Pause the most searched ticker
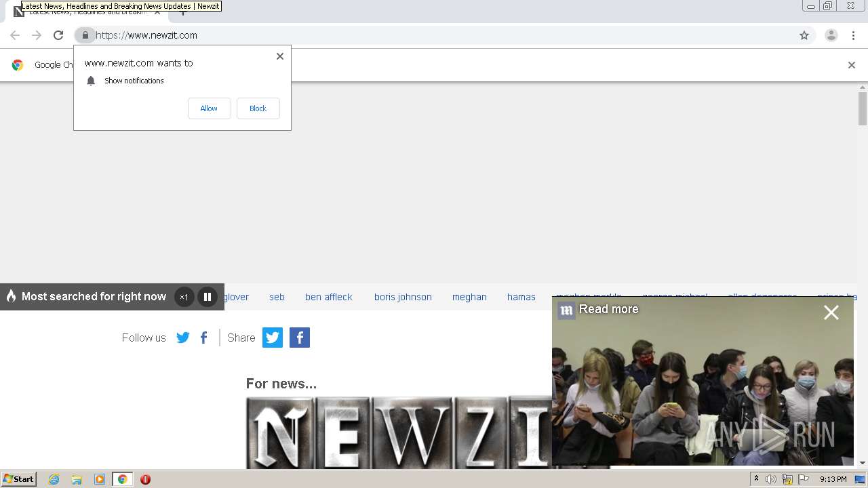 click(208, 297)
